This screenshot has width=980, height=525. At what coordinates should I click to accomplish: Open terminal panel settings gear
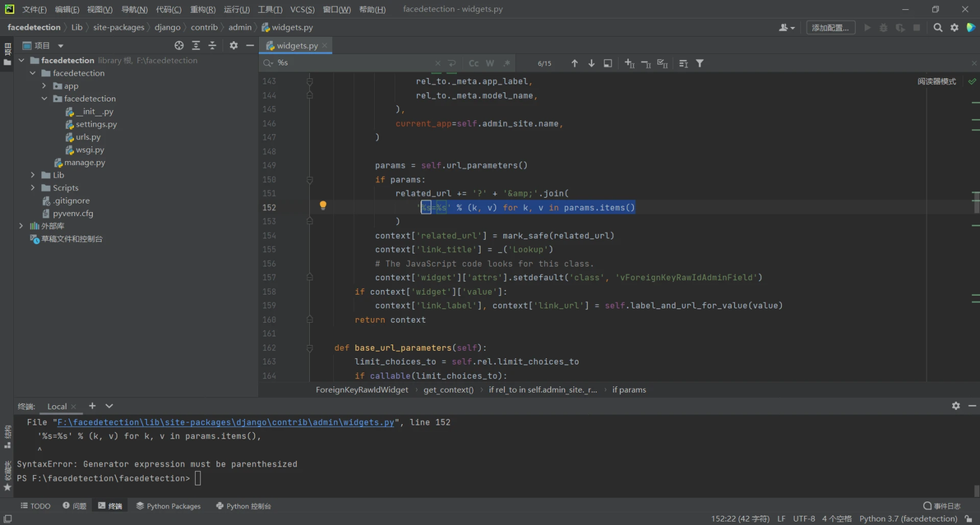pos(955,406)
